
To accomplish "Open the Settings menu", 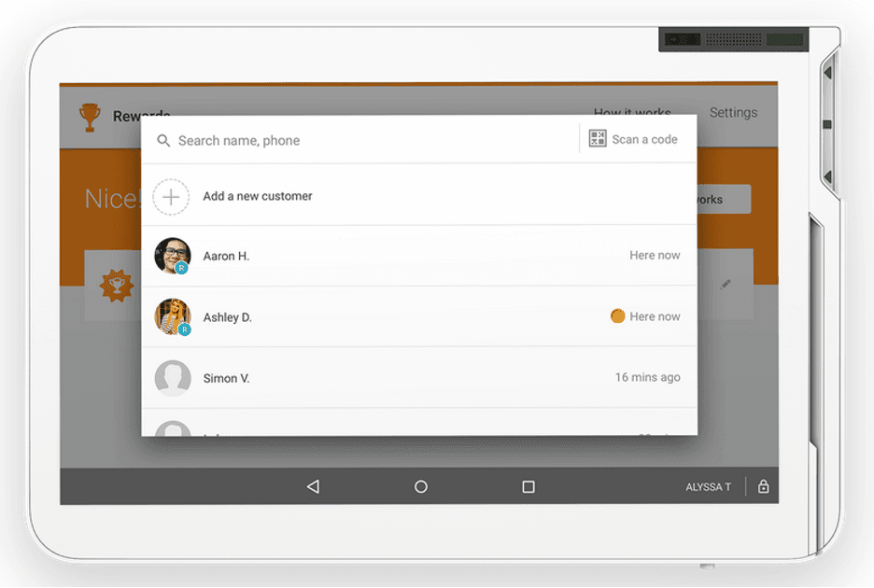I will pyautogui.click(x=734, y=112).
